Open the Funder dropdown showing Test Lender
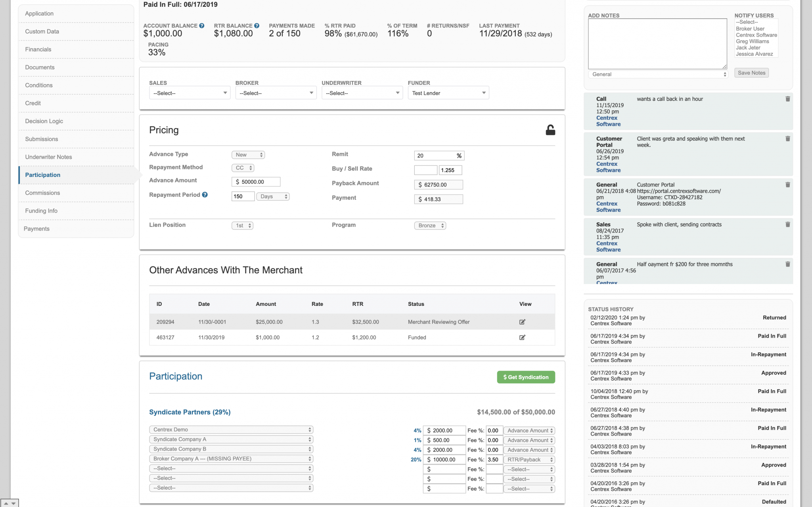The width and height of the screenshot is (812, 507). coord(448,93)
